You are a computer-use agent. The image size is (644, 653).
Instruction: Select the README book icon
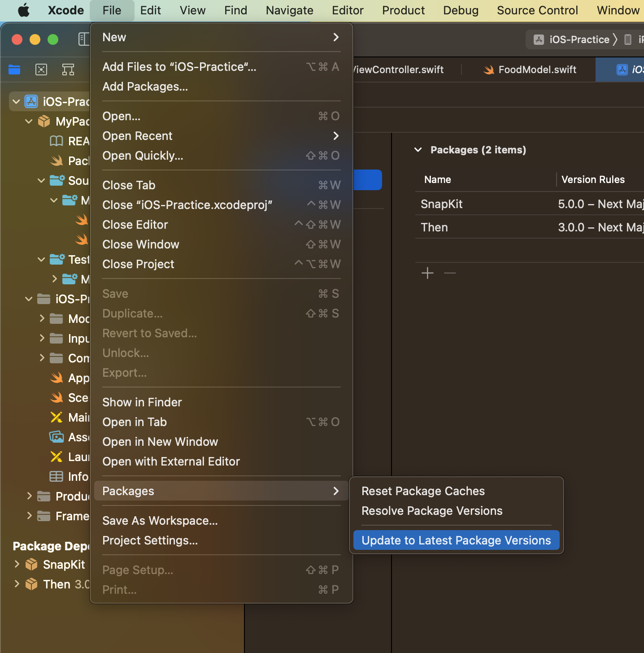[56, 141]
